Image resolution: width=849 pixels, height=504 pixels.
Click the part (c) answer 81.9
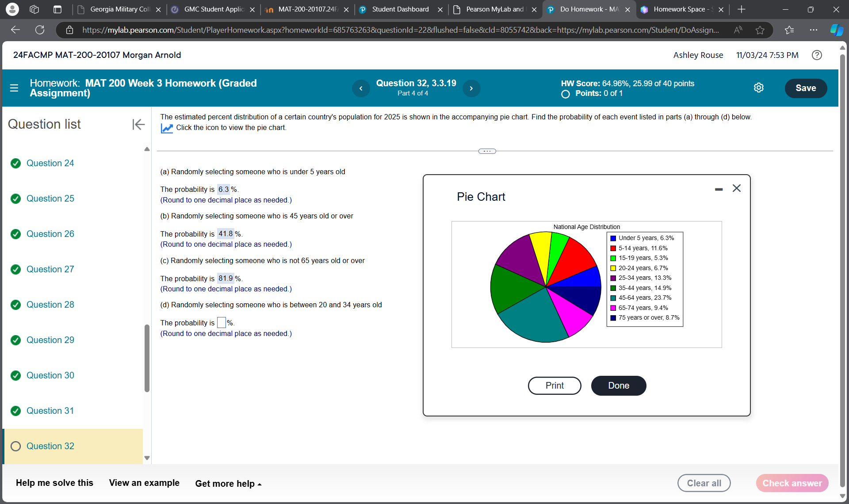pyautogui.click(x=226, y=279)
